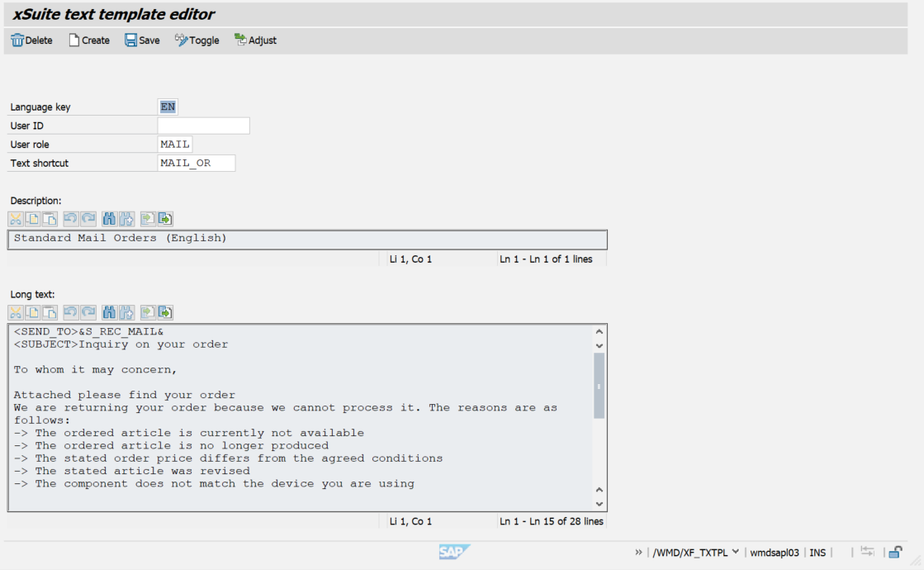The image size is (924, 570).
Task: Save the text template
Action: (142, 40)
